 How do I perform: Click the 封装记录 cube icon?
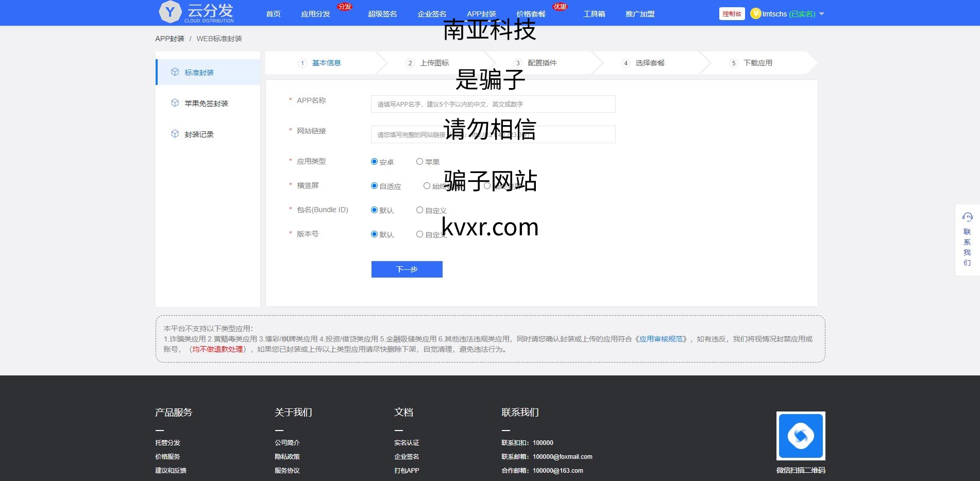tap(175, 134)
